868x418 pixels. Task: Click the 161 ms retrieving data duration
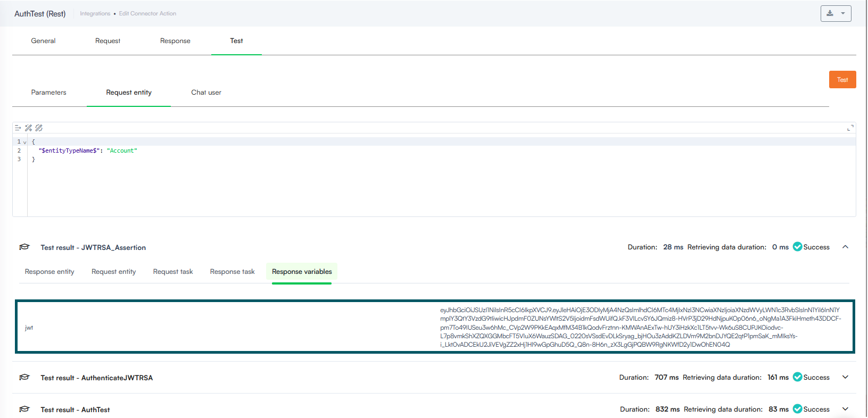point(778,378)
